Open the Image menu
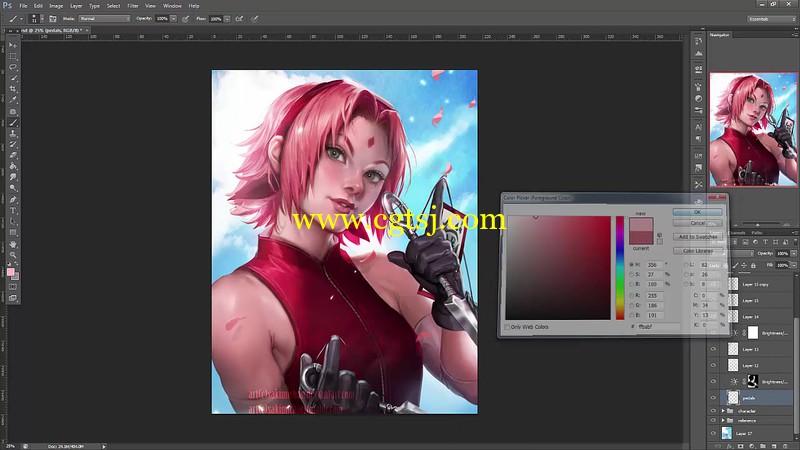Screen dimensions: 800x450 [x=56, y=6]
